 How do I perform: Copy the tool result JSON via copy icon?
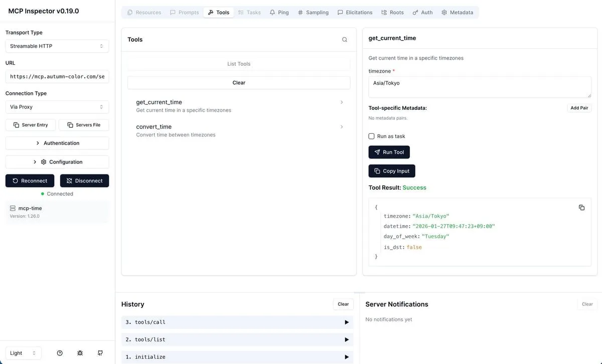tap(581, 208)
